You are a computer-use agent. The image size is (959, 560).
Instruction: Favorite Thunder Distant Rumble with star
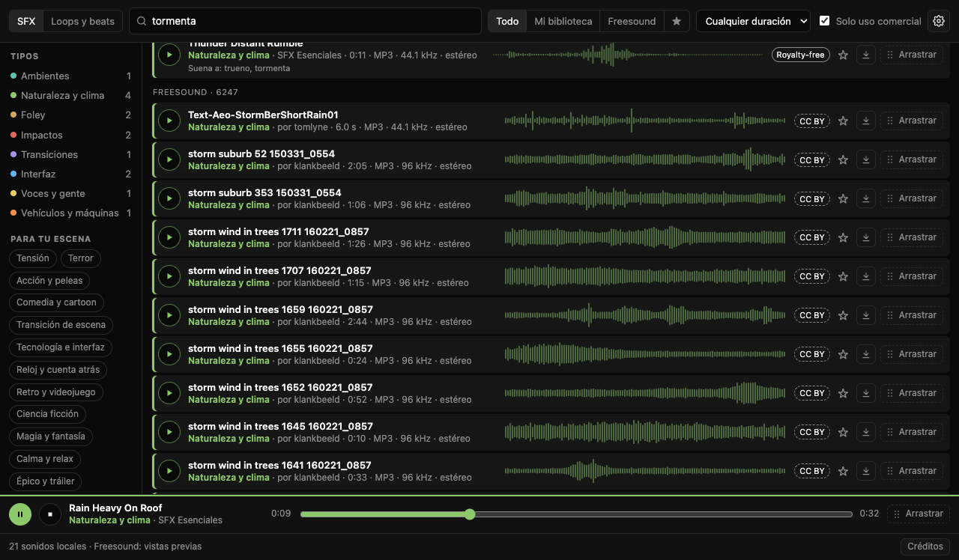(x=843, y=55)
